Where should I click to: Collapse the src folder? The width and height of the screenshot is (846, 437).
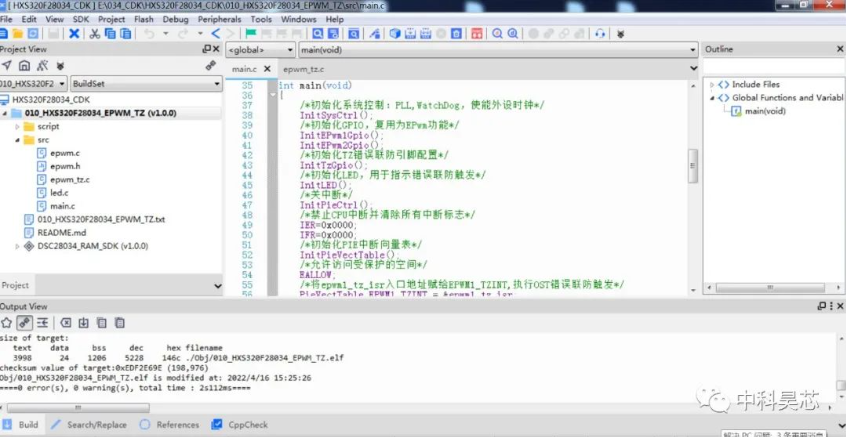click(17, 140)
